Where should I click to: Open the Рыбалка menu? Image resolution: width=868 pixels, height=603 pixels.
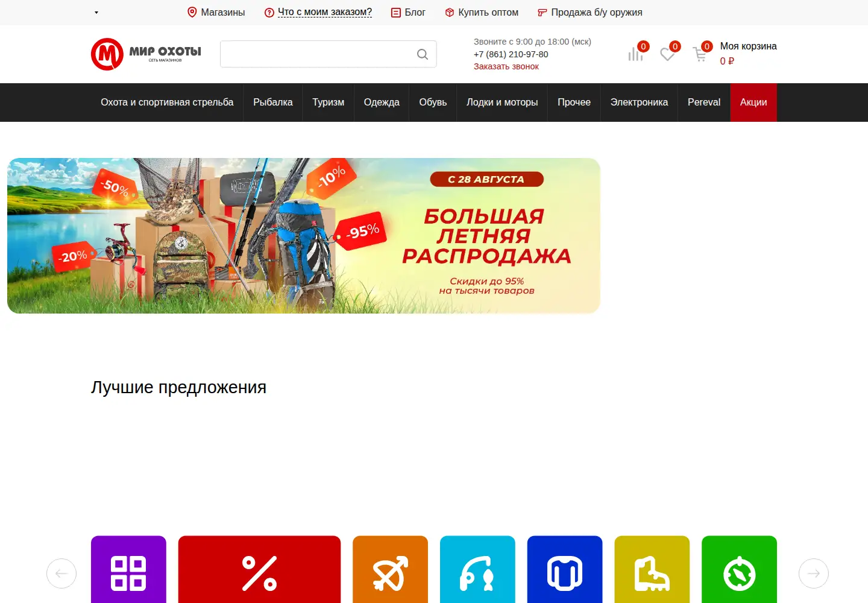273,103
